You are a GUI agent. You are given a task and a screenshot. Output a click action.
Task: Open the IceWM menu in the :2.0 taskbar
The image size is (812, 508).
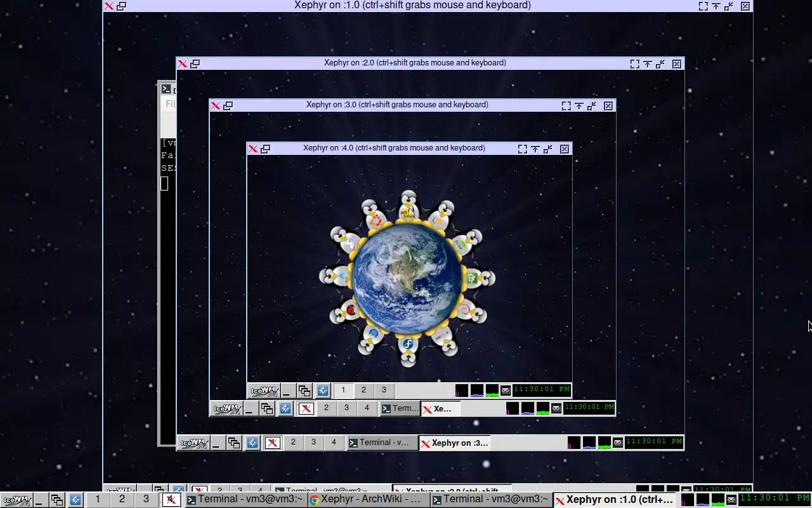(194, 443)
